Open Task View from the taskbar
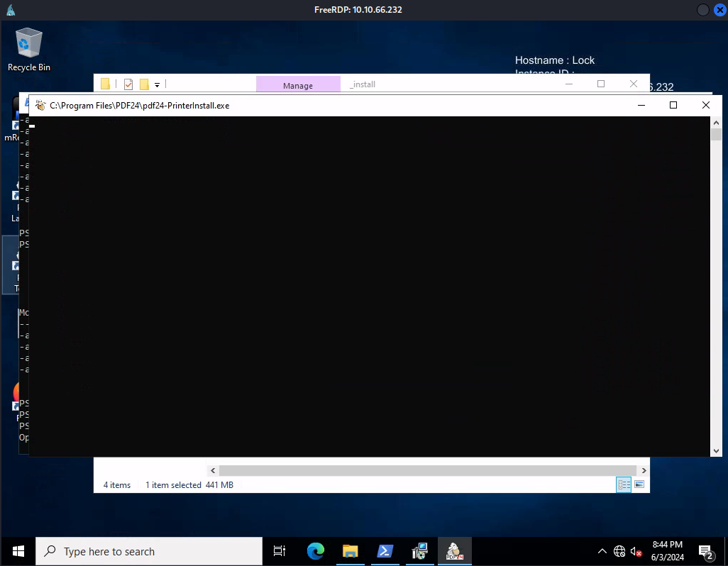Image resolution: width=728 pixels, height=566 pixels. pos(280,551)
